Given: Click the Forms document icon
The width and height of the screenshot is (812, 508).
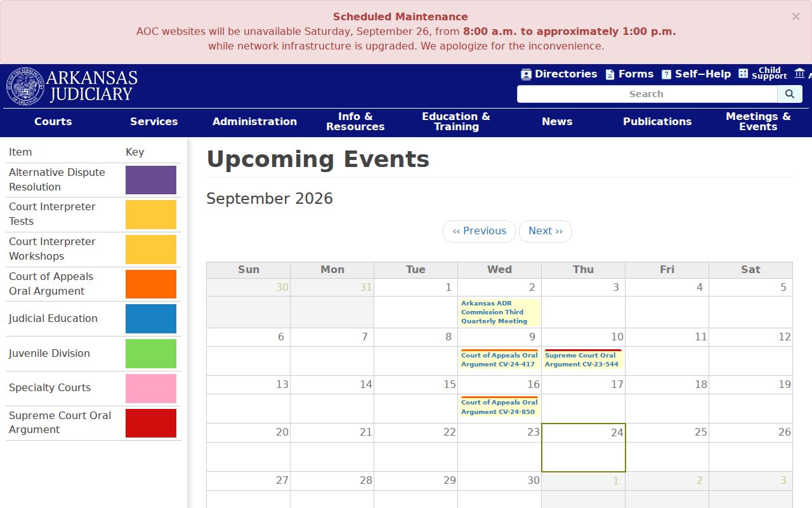Looking at the screenshot, I should (610, 74).
